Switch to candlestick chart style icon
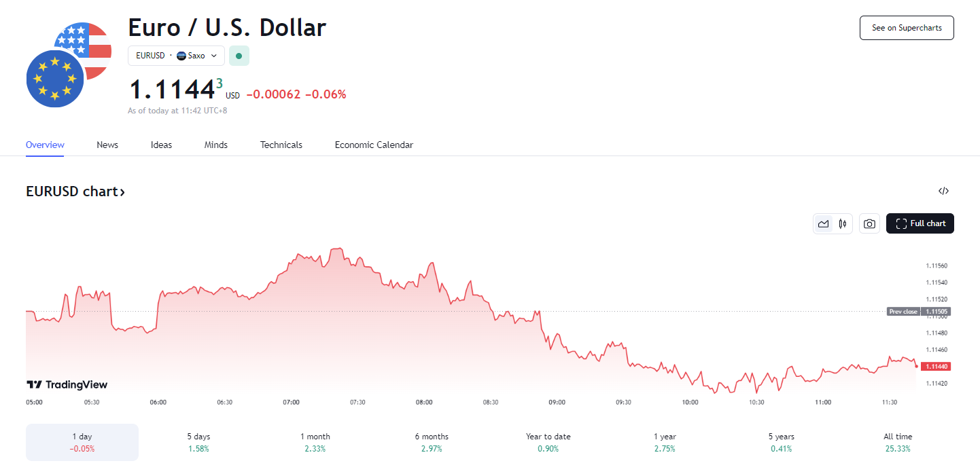The width and height of the screenshot is (980, 476). click(843, 223)
